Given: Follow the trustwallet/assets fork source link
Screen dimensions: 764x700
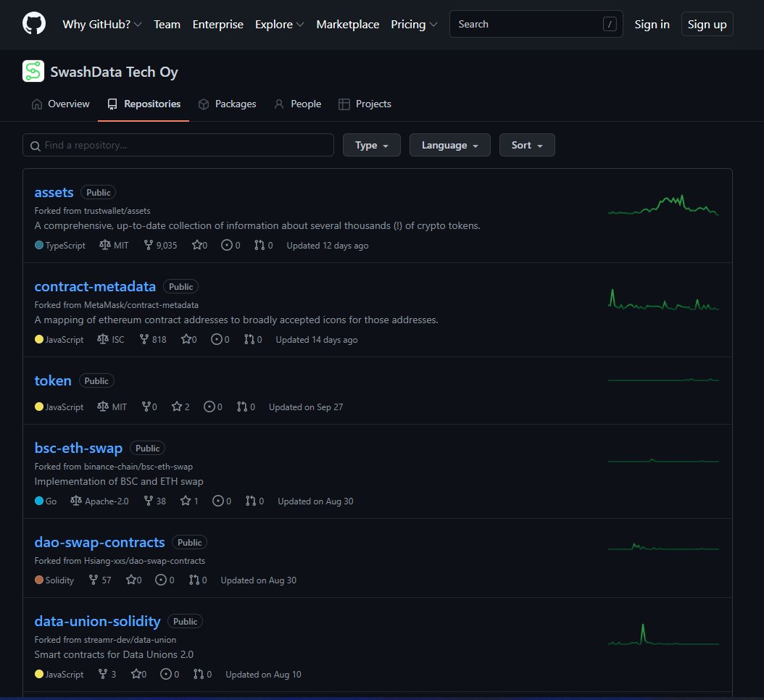Looking at the screenshot, I should [x=117, y=210].
